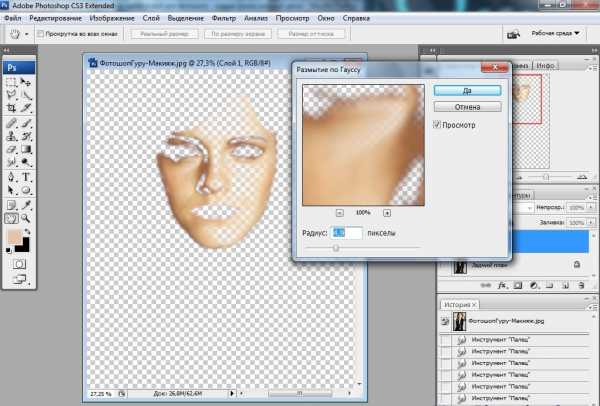
Task: Click 'Отмена' in Gaussian blur dialog
Action: tap(467, 107)
